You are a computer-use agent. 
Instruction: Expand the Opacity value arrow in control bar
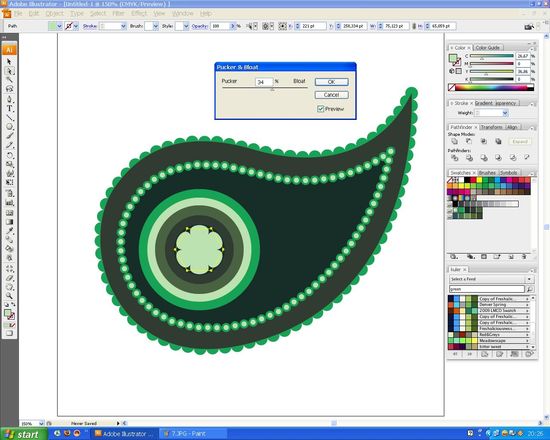[233, 26]
